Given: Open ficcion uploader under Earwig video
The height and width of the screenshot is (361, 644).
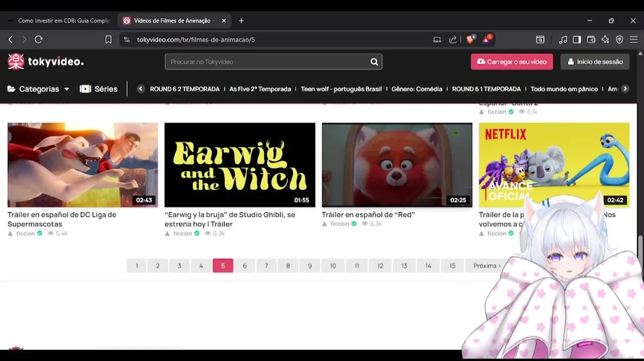Looking at the screenshot, I should pos(183,234).
